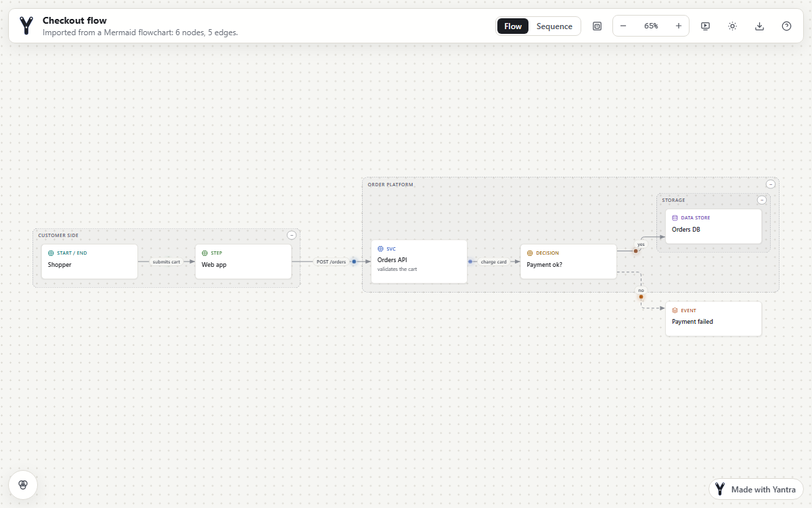This screenshot has height=508, width=812.
Task: Click the Decision icon on Payment ok?
Action: pyautogui.click(x=530, y=253)
